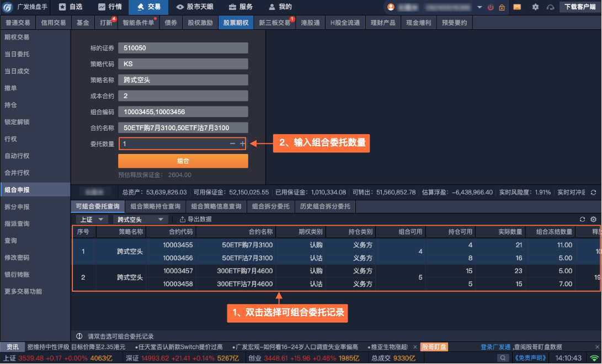Click contract code 10003457
602x364 pixels.
(178, 271)
